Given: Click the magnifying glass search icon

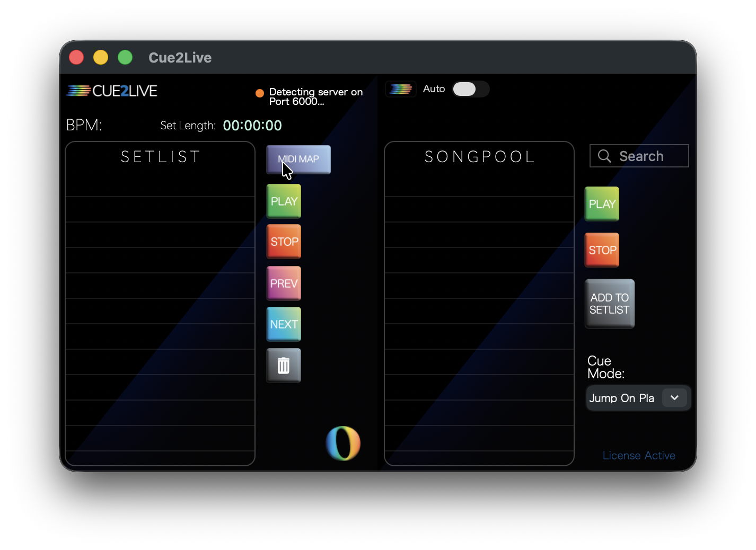Looking at the screenshot, I should tap(604, 156).
